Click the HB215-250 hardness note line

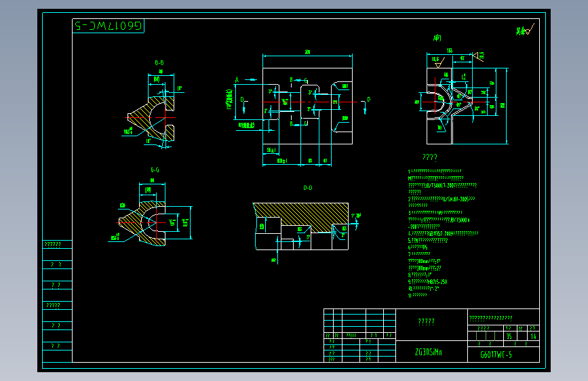(428, 281)
